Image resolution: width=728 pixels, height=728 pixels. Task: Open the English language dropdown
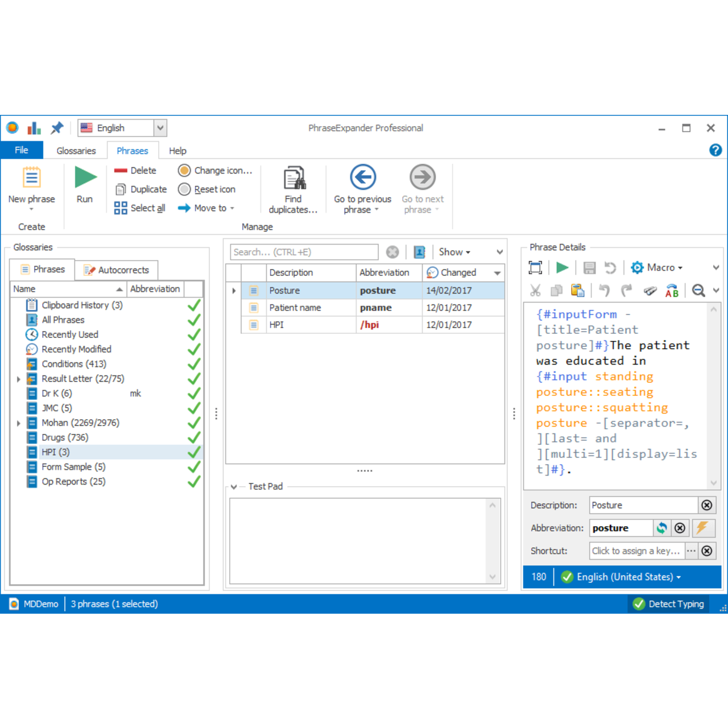160,128
